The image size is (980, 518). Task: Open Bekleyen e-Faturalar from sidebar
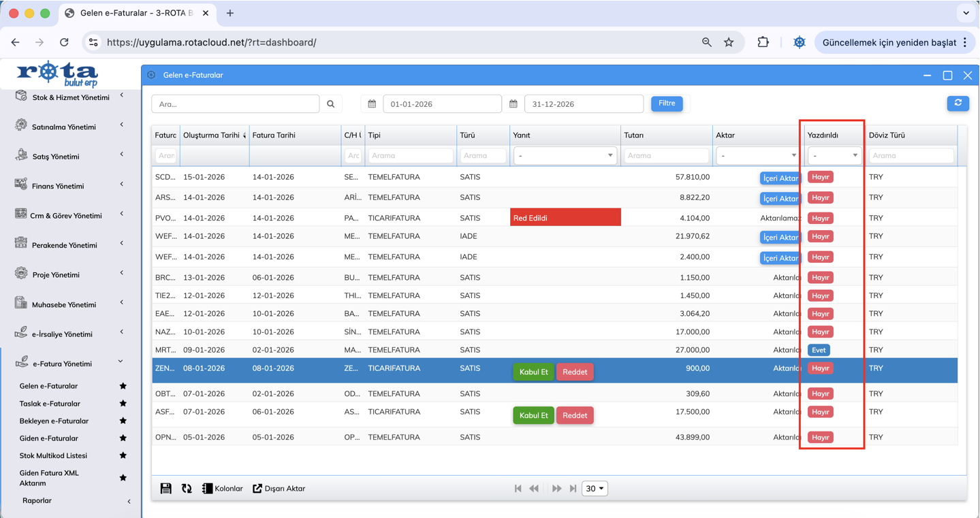(54, 421)
